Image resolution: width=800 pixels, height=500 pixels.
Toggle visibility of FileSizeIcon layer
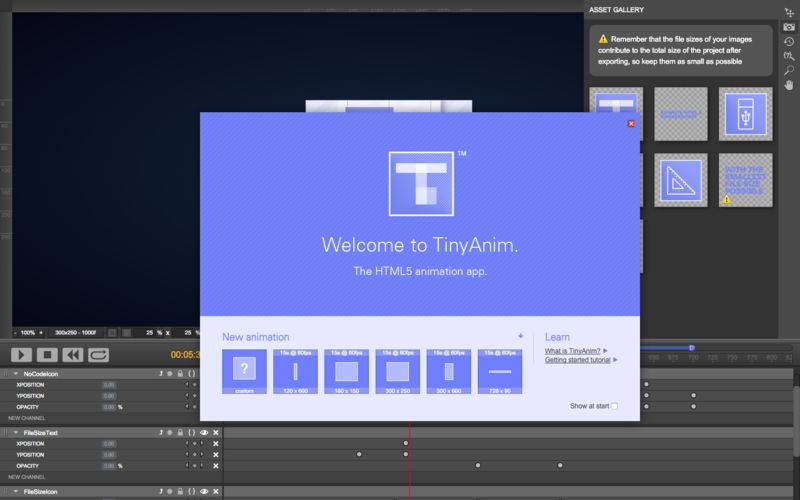point(204,492)
